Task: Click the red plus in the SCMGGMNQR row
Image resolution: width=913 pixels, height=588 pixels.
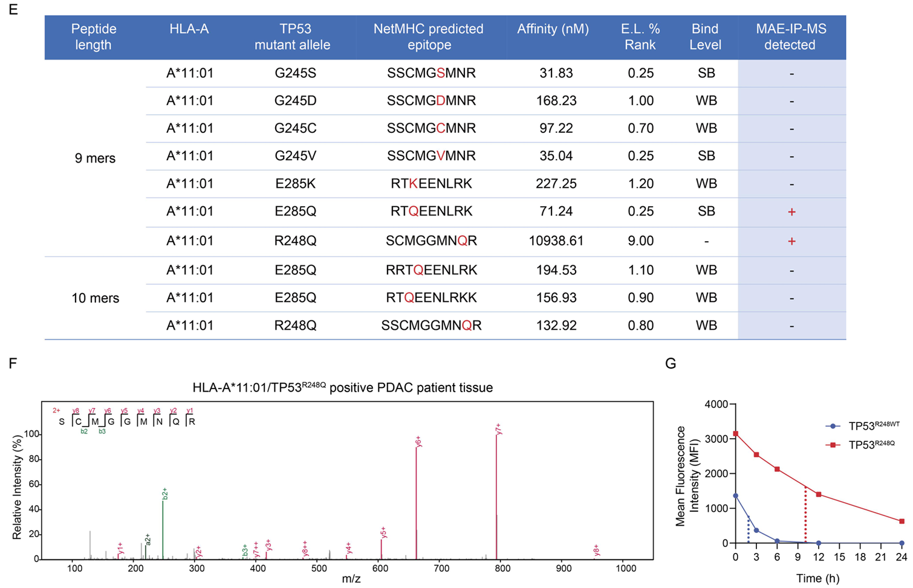Action: click(x=791, y=242)
